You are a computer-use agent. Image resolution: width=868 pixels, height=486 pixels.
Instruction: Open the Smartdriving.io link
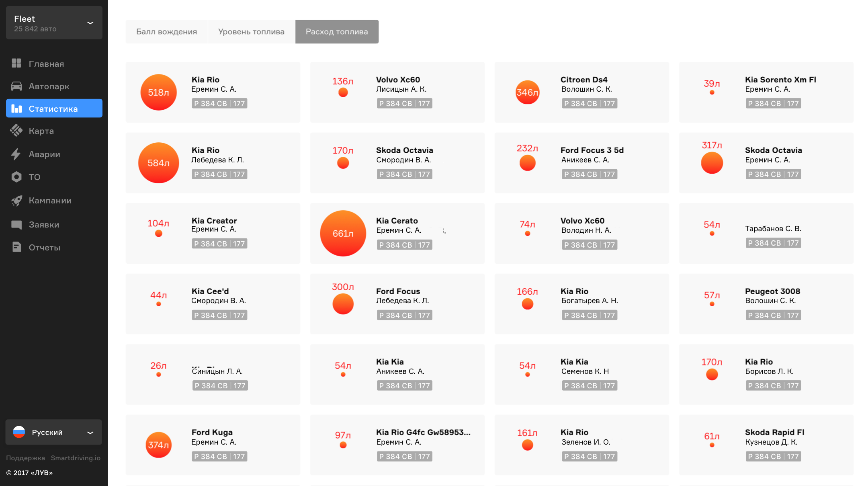point(76,458)
